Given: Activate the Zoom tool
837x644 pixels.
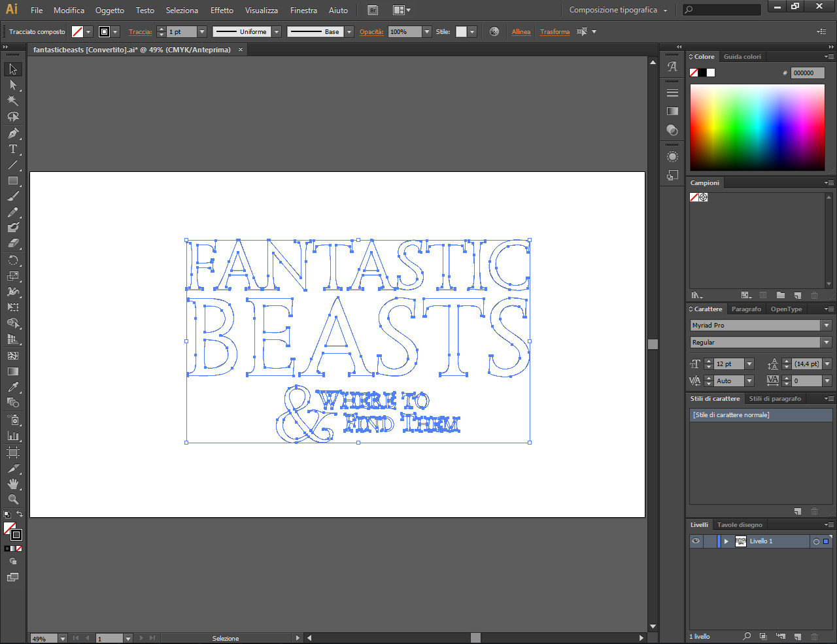Looking at the screenshot, I should click(12, 500).
